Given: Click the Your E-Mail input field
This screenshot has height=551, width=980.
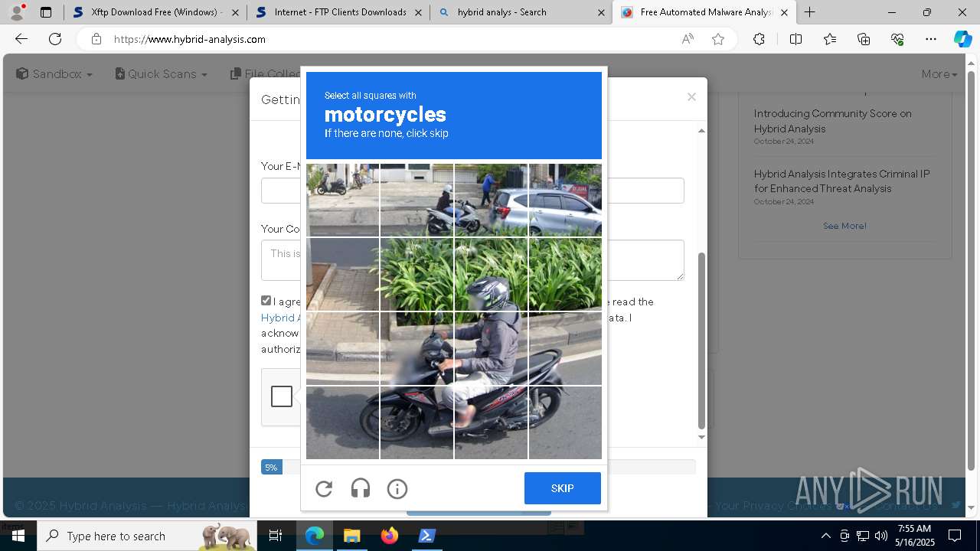Looking at the screenshot, I should coord(472,191).
